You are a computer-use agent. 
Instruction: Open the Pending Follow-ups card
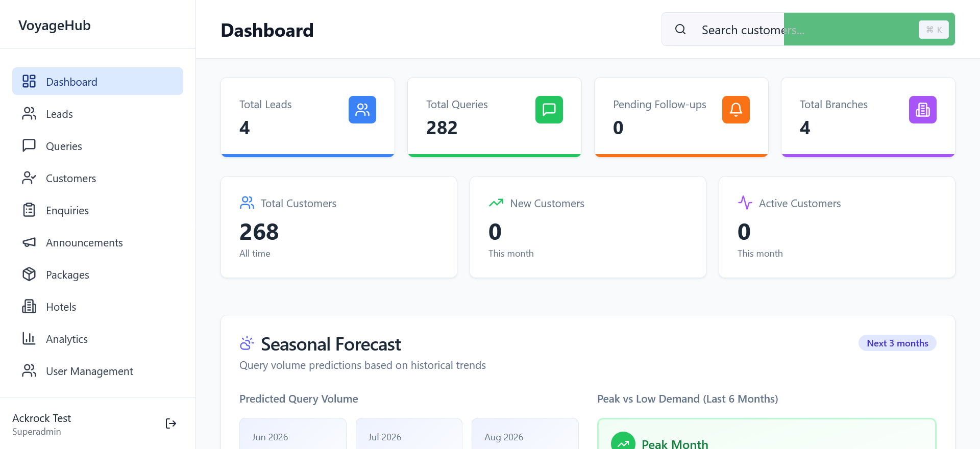(x=681, y=117)
